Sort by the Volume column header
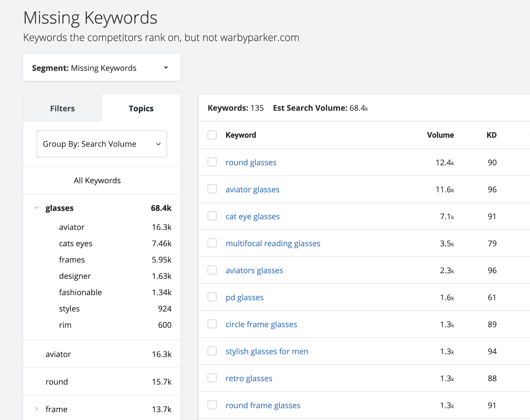The height and width of the screenshot is (420, 530). [x=440, y=135]
